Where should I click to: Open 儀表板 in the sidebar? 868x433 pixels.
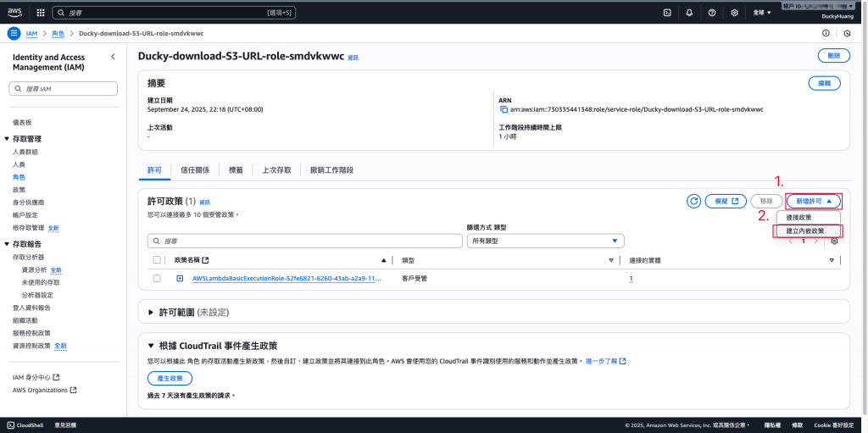(x=22, y=122)
